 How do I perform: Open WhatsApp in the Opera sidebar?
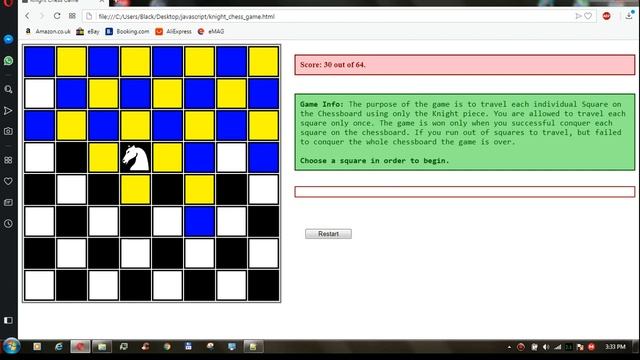[x=8, y=61]
